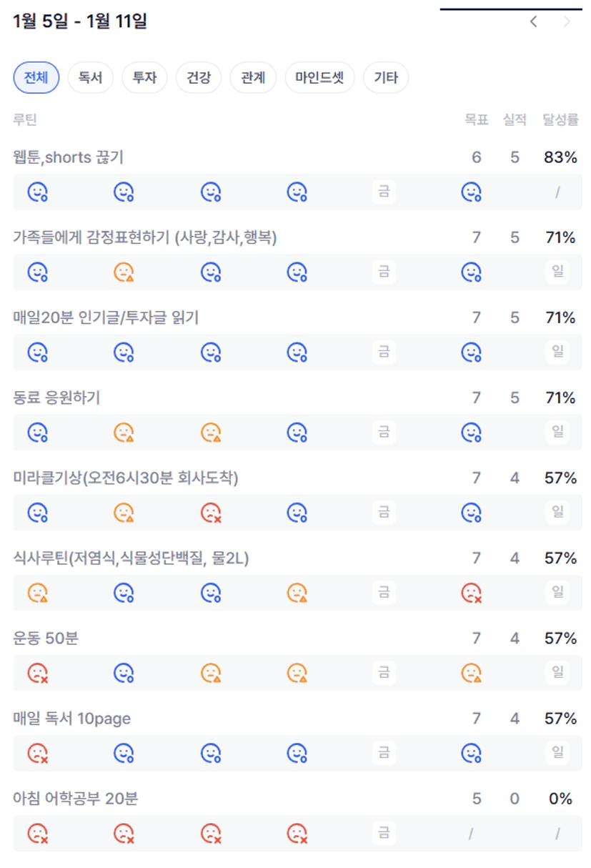This screenshot has width=591, height=868.
Task: Click orange neutral face in 가족들에게 감정표현하기 row
Action: [124, 272]
